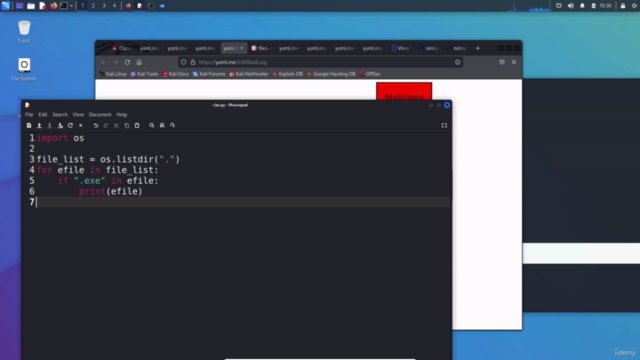Create new document in Mousepad toolbar
640x360 pixels.
tap(29, 125)
